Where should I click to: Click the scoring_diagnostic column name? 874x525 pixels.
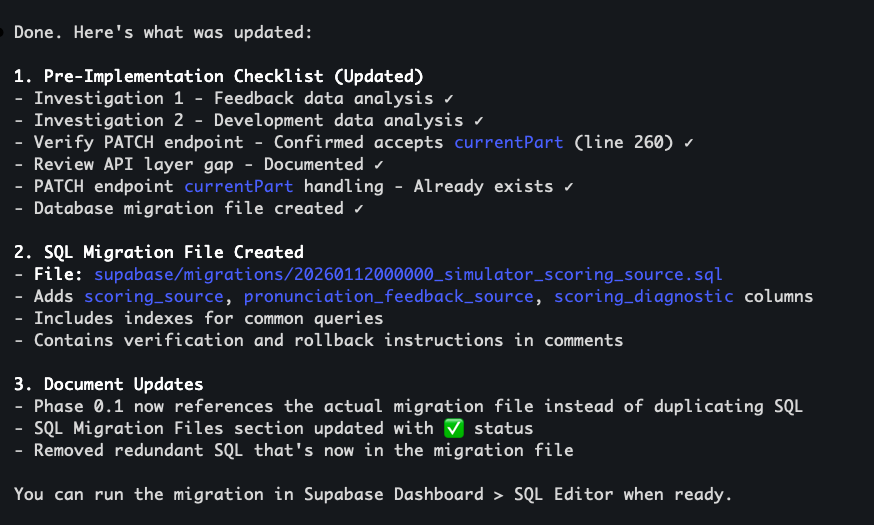coord(643,296)
